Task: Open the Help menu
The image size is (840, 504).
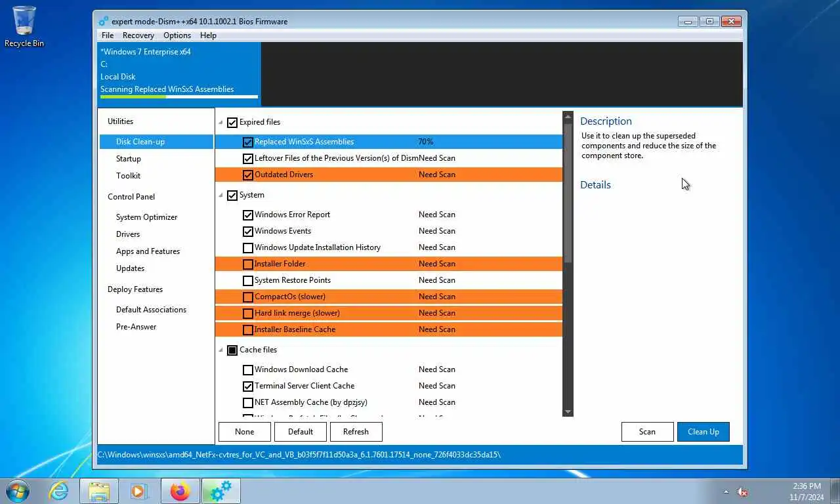Action: click(208, 35)
